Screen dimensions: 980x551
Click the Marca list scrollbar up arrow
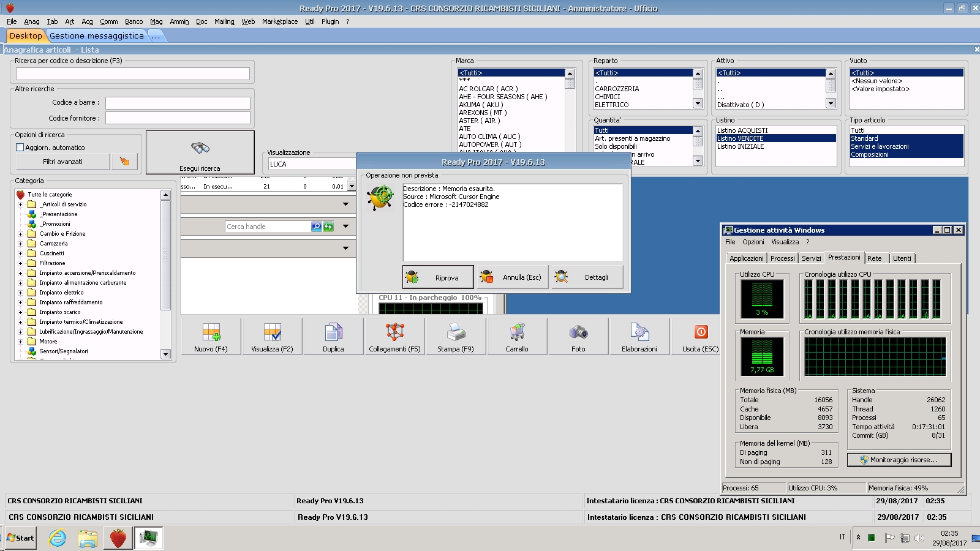[570, 73]
